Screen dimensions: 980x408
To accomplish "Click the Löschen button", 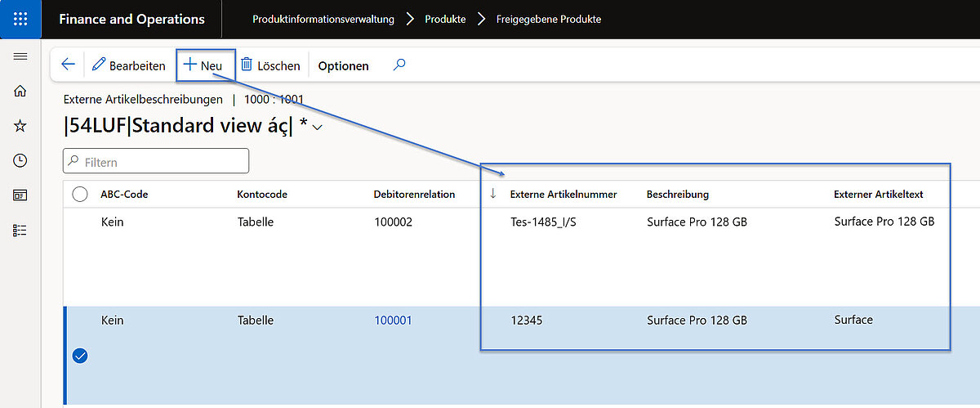I will [x=270, y=65].
